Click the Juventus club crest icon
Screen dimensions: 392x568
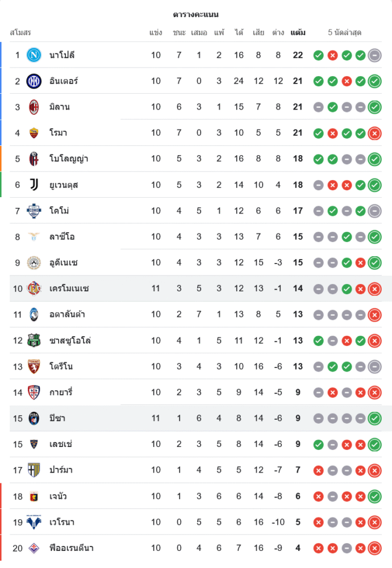coord(34,185)
